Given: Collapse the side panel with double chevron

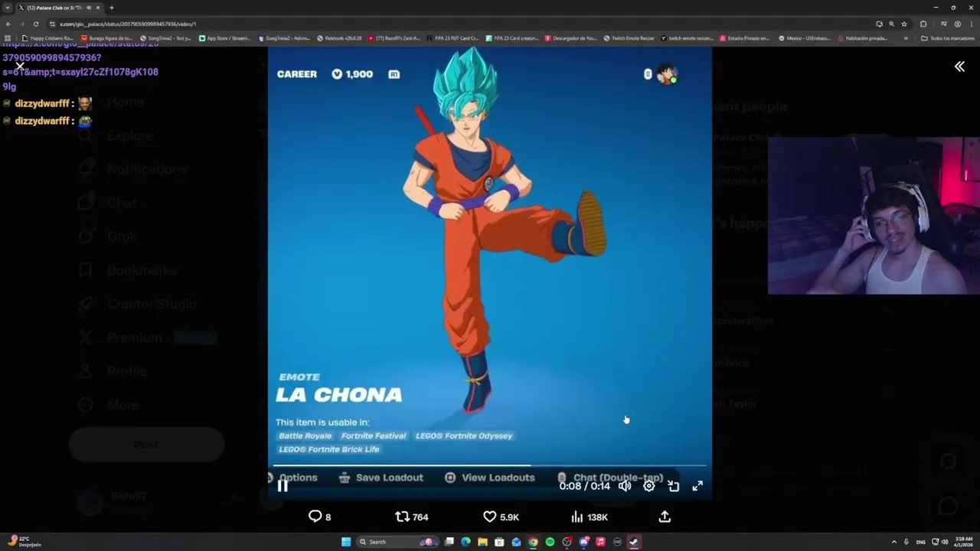Looking at the screenshot, I should click(x=959, y=67).
